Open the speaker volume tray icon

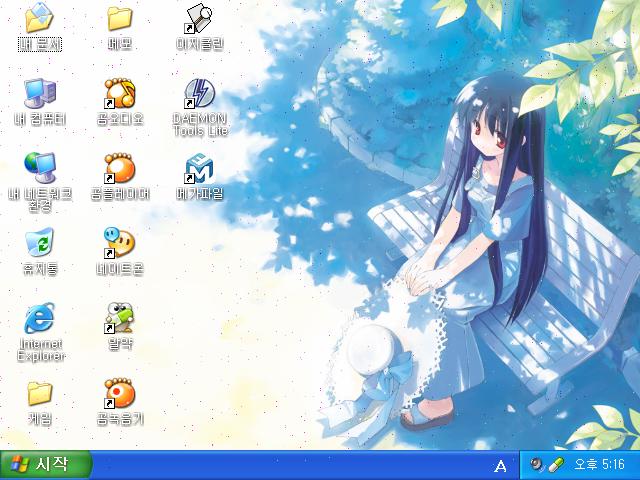pos(536,464)
